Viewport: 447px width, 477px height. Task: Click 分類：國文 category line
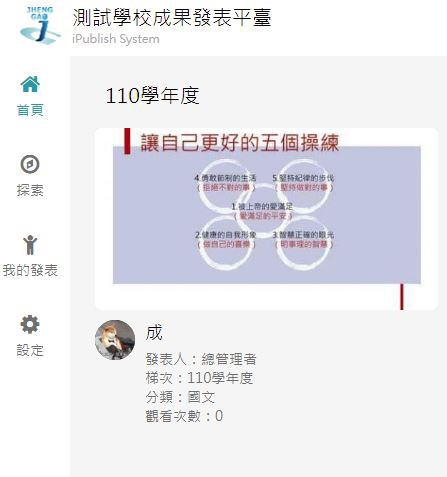coord(180,397)
